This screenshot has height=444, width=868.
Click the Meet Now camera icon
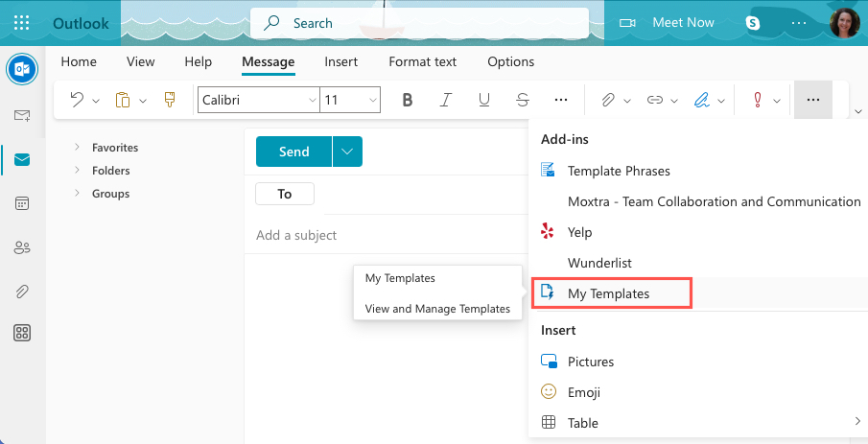pos(627,23)
